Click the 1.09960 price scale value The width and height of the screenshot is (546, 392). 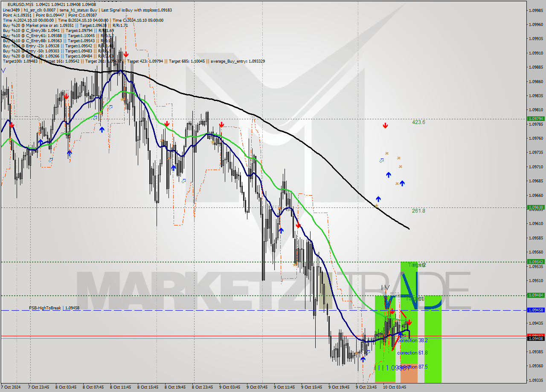pyautogui.click(x=536, y=24)
